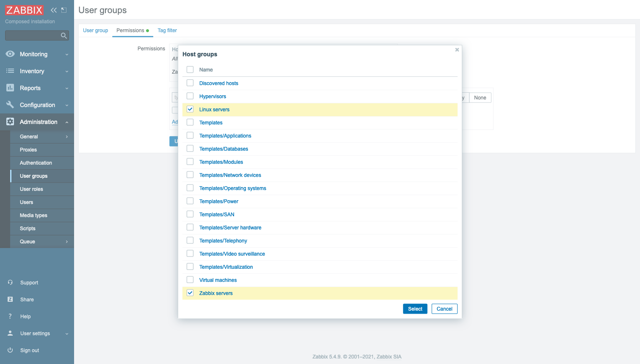Image resolution: width=640 pixels, height=364 pixels.
Task: Toggle kiosk/compact sidebar view icon
Action: click(x=64, y=10)
